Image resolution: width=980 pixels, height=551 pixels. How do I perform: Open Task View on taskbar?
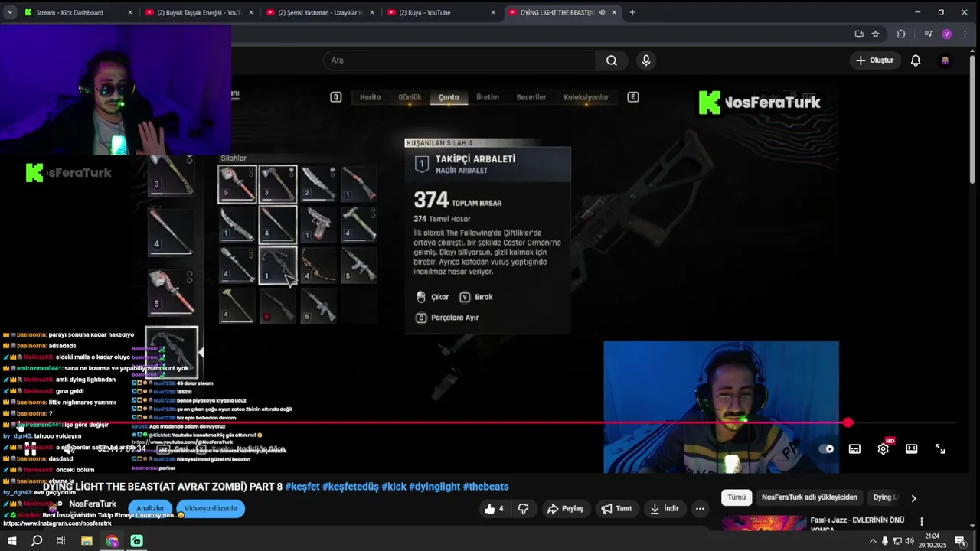(x=61, y=541)
